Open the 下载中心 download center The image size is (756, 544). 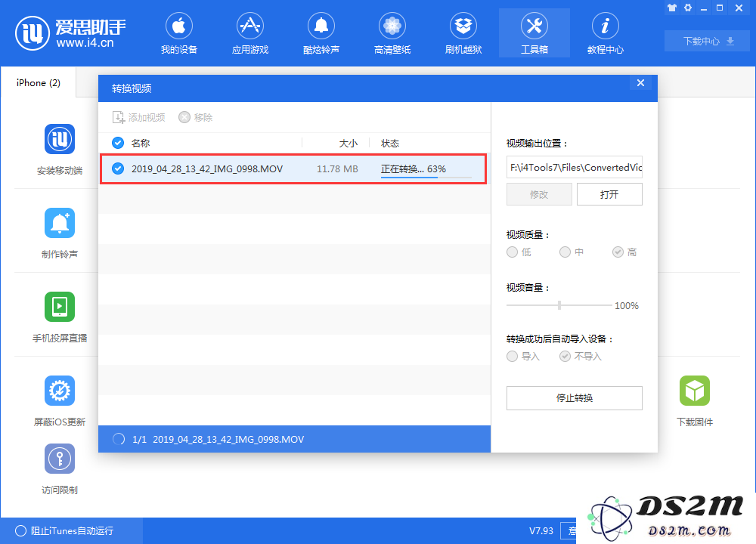(707, 41)
